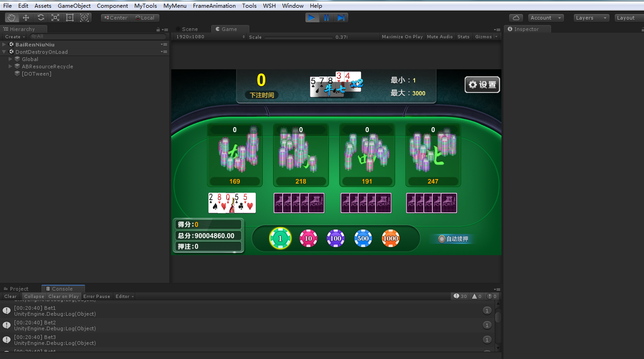644x359 pixels.
Task: Select the 500 betting chip
Action: [x=363, y=238]
